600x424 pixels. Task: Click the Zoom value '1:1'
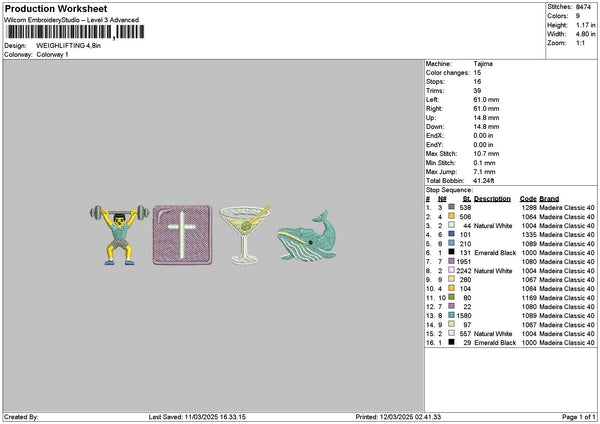(x=580, y=43)
